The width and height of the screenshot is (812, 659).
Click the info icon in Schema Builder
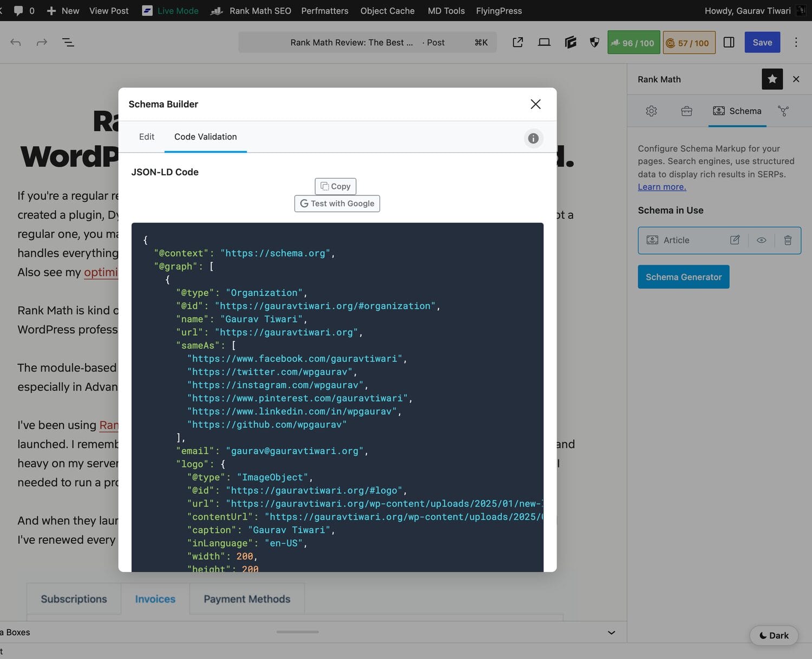533,139
